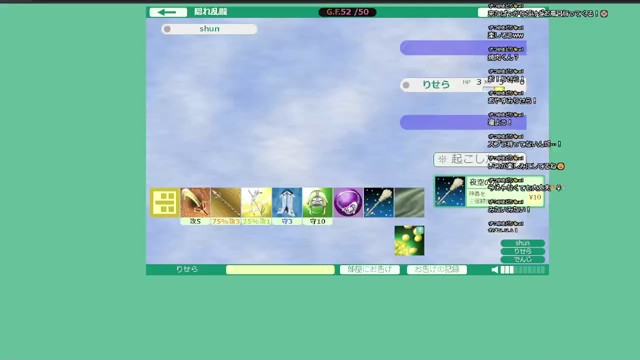Select shun in the player list
Image resolution: width=640 pixels, height=360 pixels.
[x=522, y=243]
